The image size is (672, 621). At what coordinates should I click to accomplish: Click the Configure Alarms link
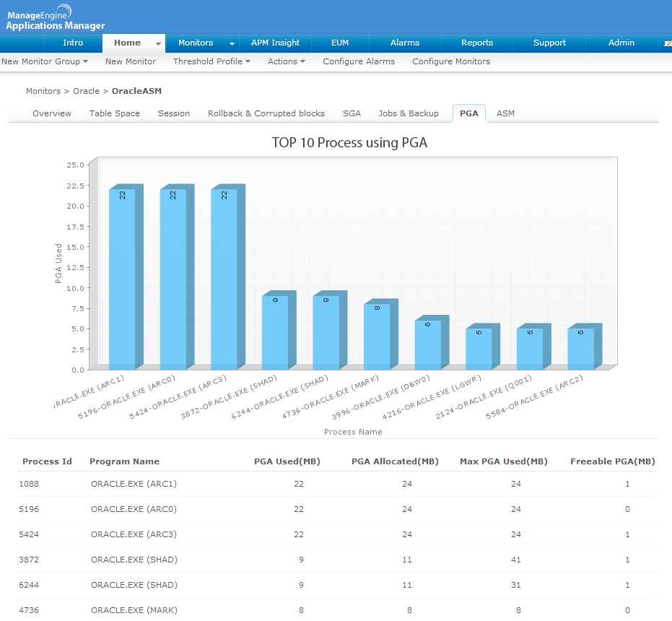(359, 61)
